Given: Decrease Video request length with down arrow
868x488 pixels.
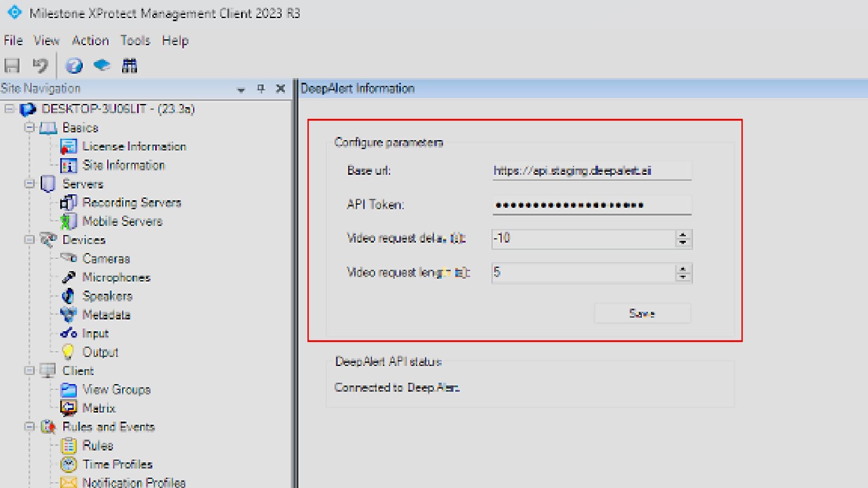Looking at the screenshot, I should (683, 277).
